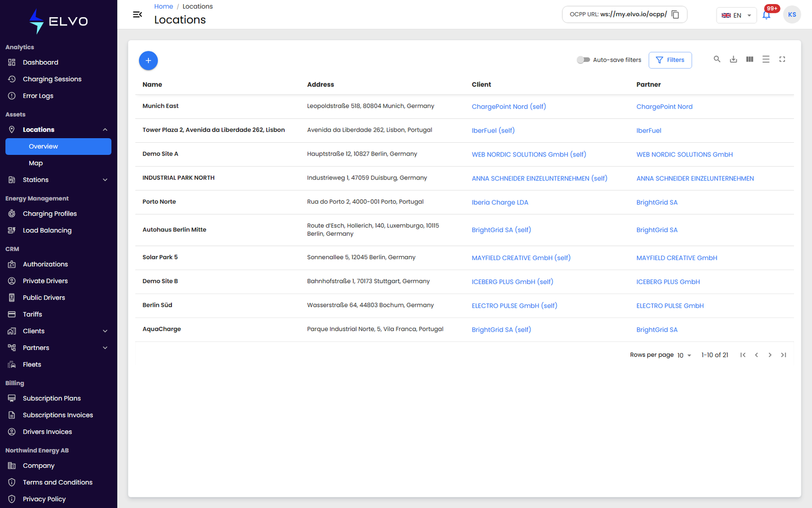Change row density with lines icon
812x508 pixels.
[x=766, y=59]
